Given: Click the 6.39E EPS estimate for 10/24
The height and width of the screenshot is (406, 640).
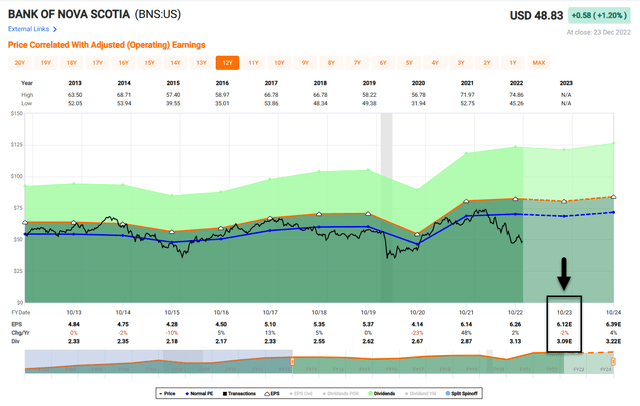Looking at the screenshot, I should point(613,324).
